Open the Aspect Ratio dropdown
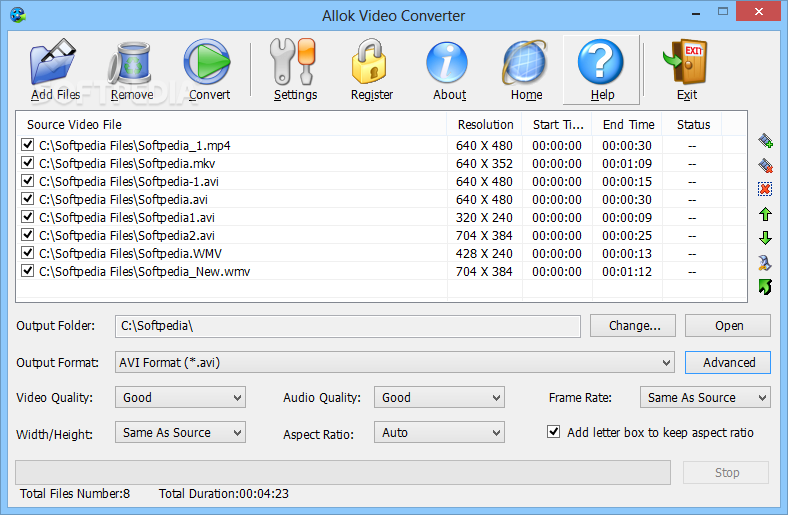Viewport: 788px width, 515px height. click(x=439, y=433)
